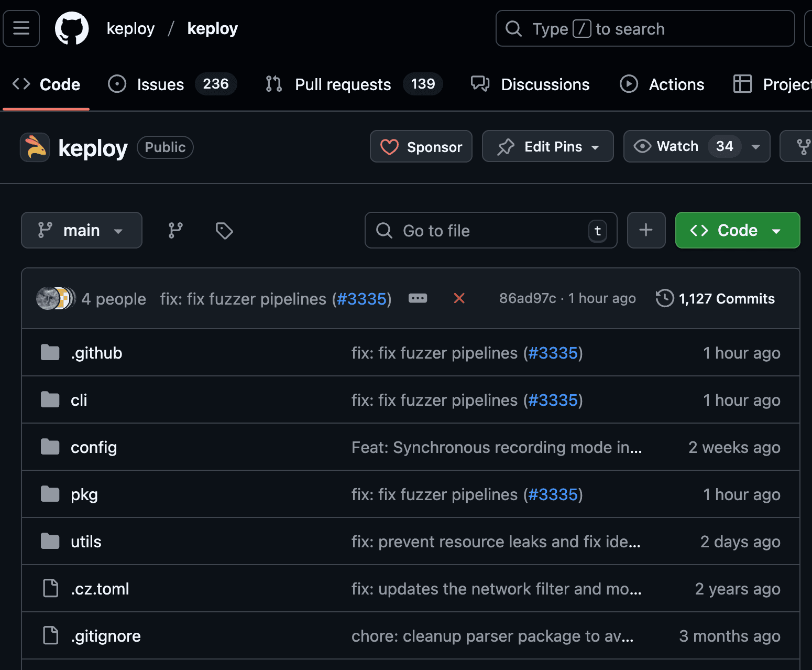
Task: Click the folder icon beside cli
Action: coord(50,399)
